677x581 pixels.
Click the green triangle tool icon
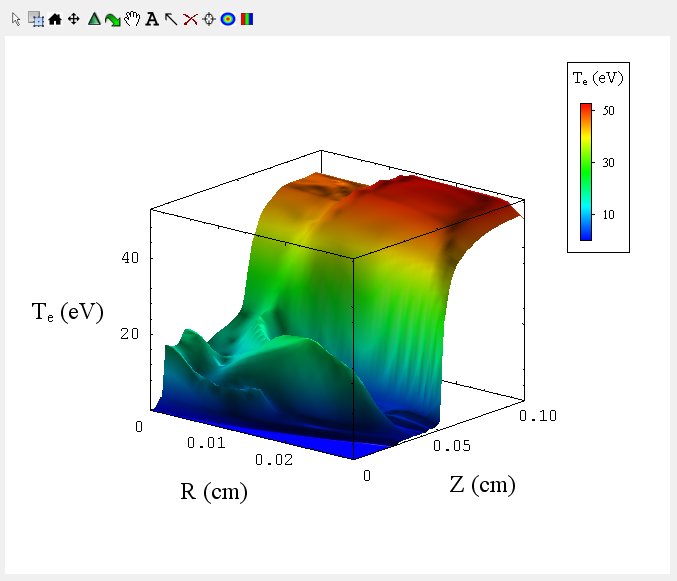pos(94,19)
